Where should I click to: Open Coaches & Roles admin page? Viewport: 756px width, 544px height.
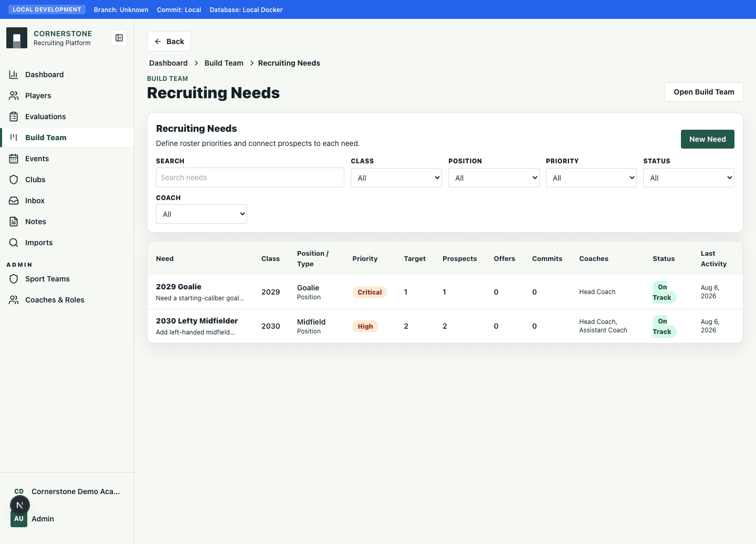tap(67, 300)
